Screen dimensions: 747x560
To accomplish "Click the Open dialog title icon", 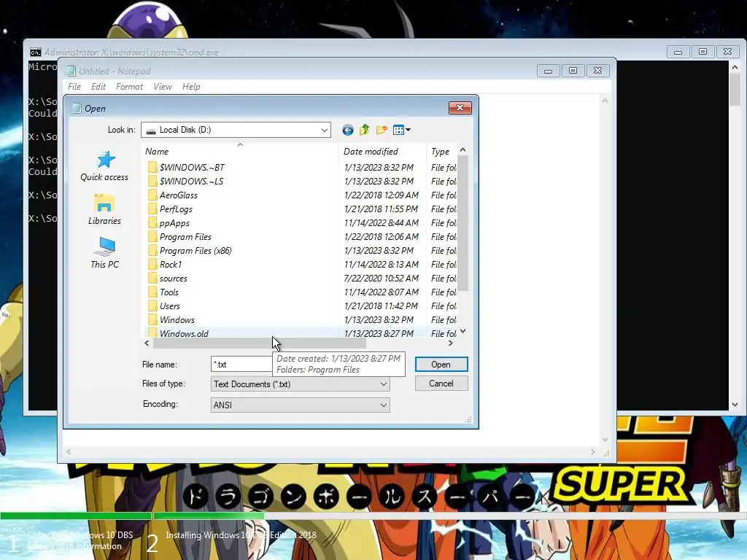I will 76,108.
